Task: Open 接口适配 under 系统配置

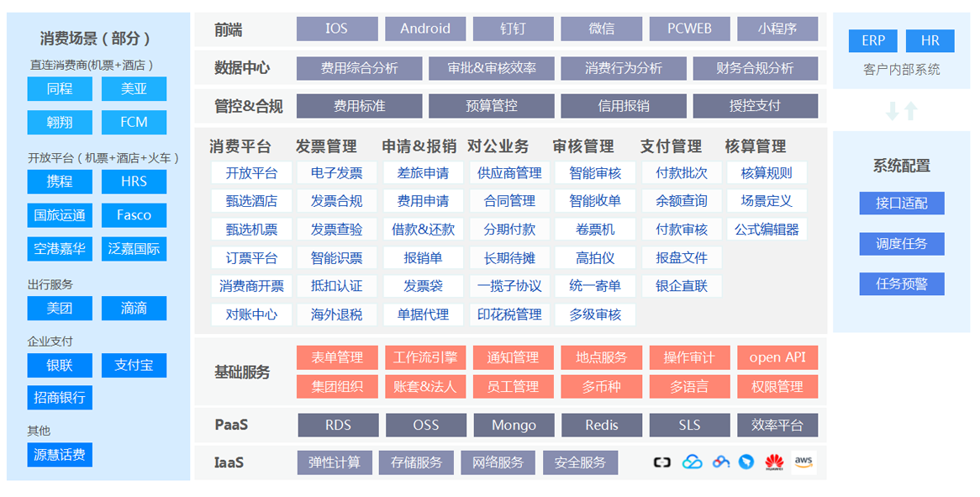Action: 902,204
